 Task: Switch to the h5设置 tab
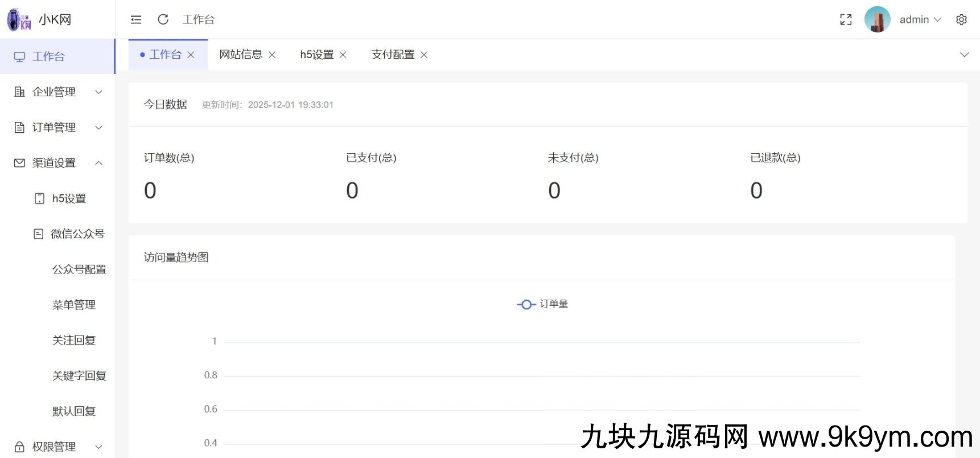click(x=317, y=55)
